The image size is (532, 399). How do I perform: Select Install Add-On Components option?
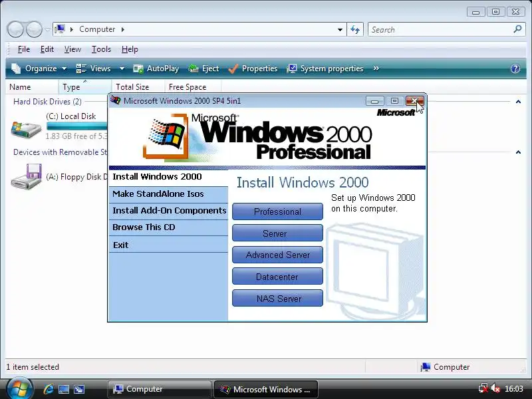coord(168,211)
